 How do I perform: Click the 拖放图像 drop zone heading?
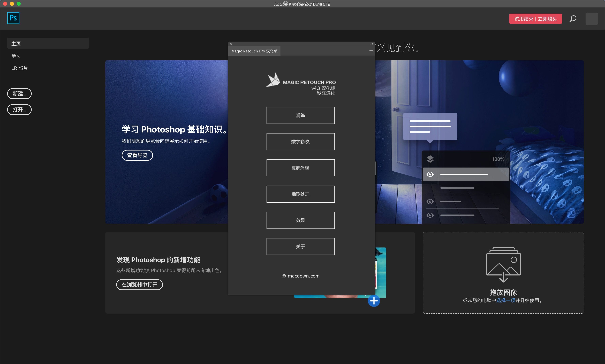coord(503,292)
